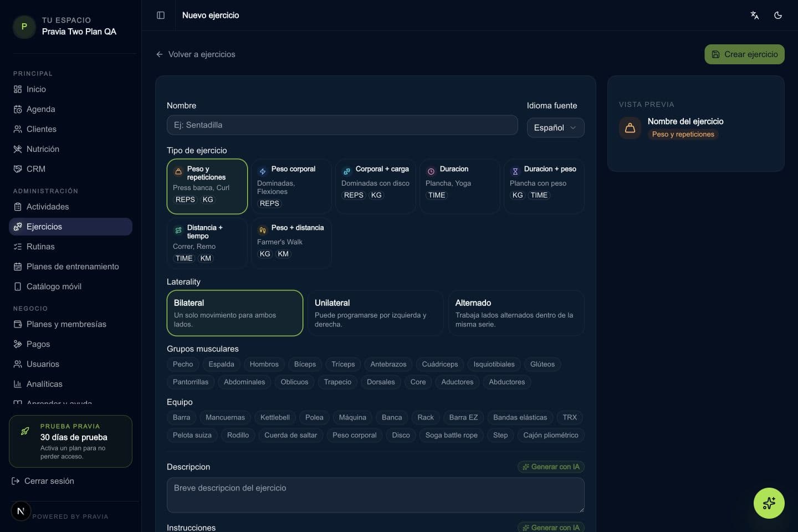Viewport: 798px width, 532px height.
Task: Click the Inicio dashboard icon
Action: (18, 89)
